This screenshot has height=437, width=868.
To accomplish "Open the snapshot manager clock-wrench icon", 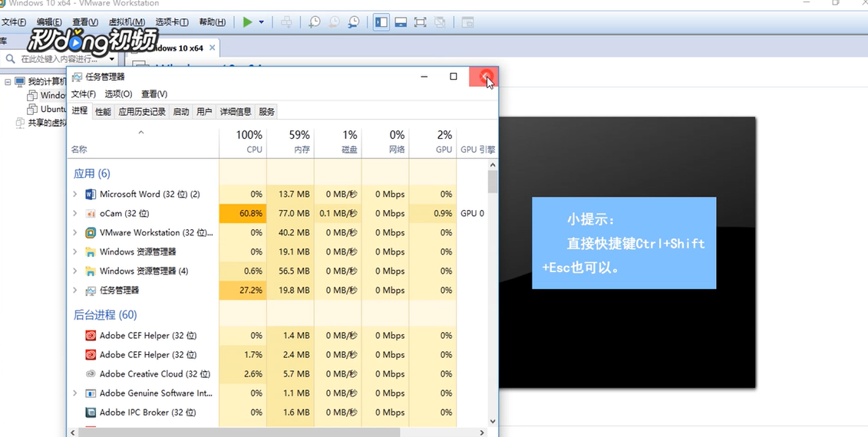I will point(353,22).
